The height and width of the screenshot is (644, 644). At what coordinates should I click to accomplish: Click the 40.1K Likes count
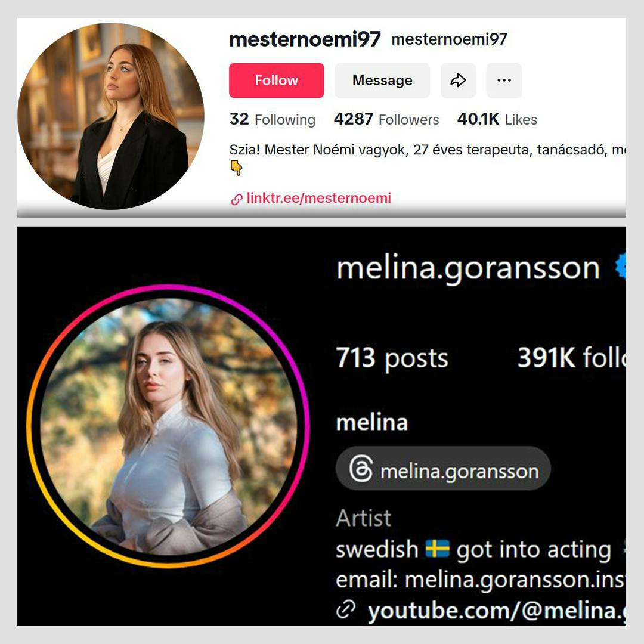tap(497, 119)
